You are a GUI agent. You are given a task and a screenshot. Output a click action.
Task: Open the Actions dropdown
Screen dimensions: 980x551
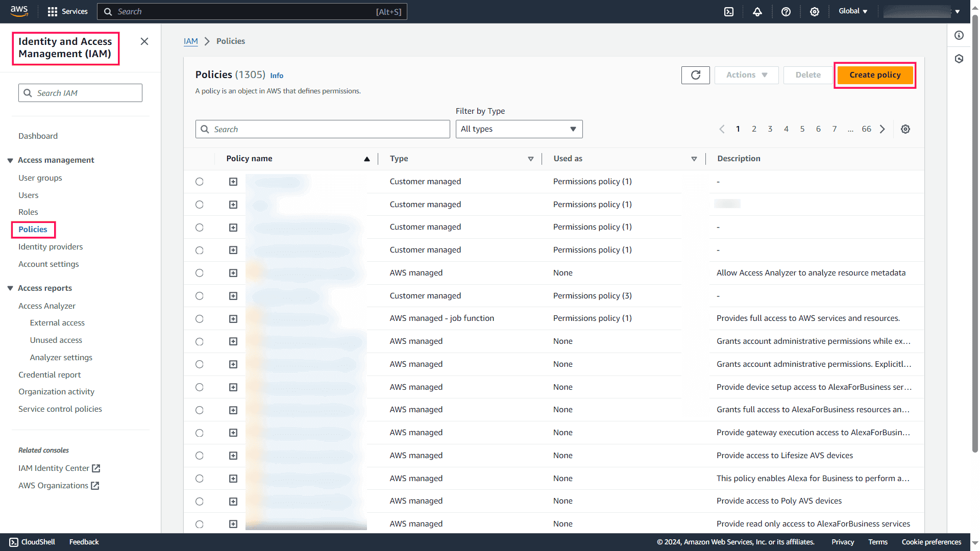[x=746, y=75]
